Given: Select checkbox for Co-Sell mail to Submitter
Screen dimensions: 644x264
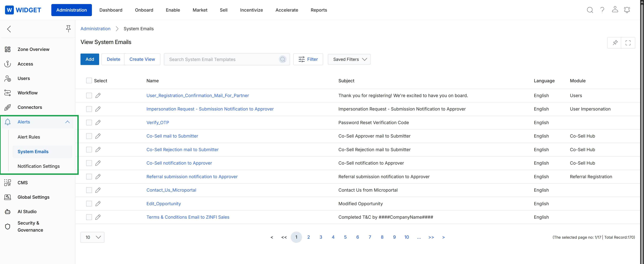Looking at the screenshot, I should pyautogui.click(x=89, y=136).
